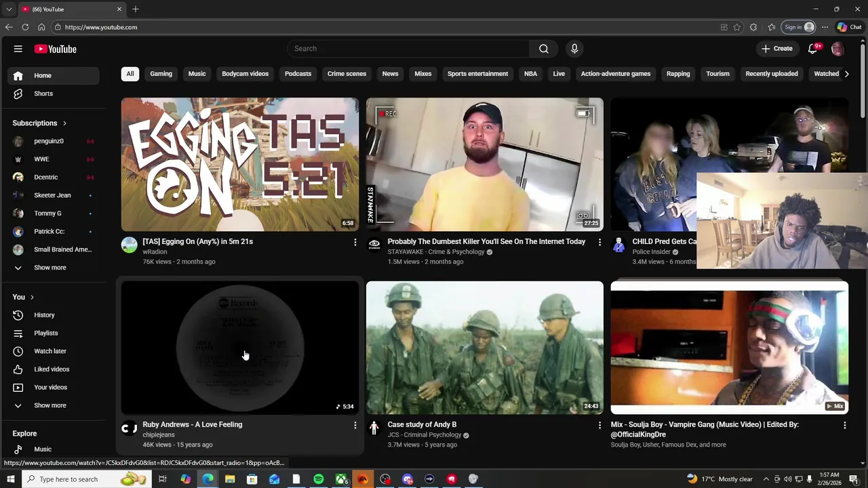Image resolution: width=868 pixels, height=488 pixels.
Task: Expand the Subscriptions section arrow
Action: coord(64,123)
